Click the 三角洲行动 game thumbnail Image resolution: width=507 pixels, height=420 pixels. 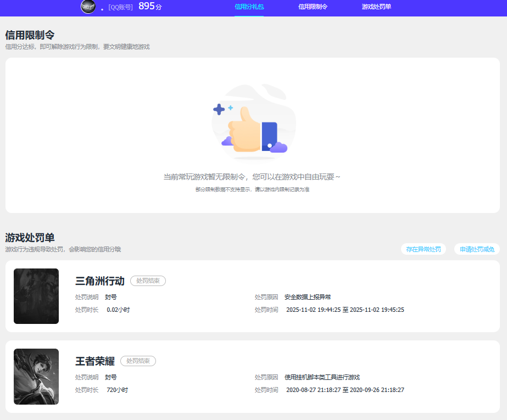coord(36,296)
